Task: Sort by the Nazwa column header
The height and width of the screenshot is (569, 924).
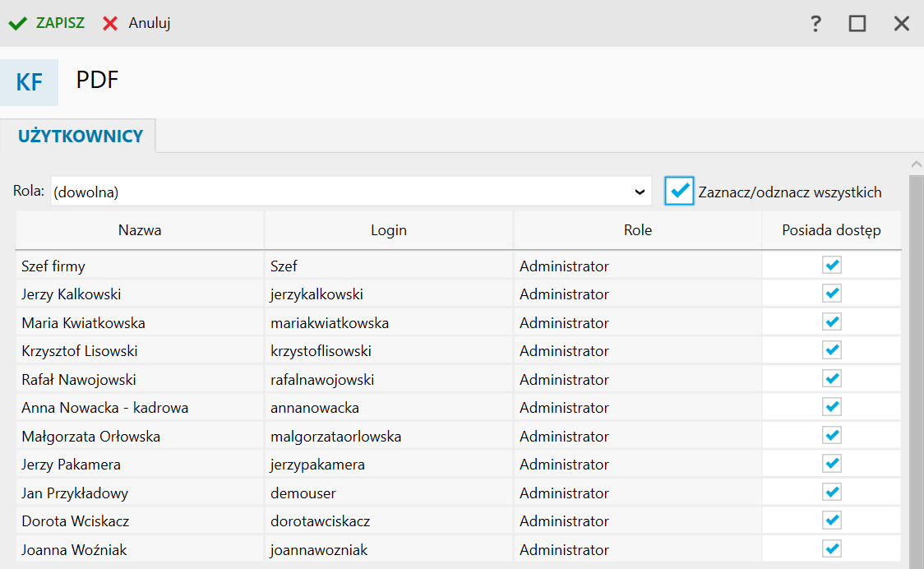Action: click(x=140, y=230)
